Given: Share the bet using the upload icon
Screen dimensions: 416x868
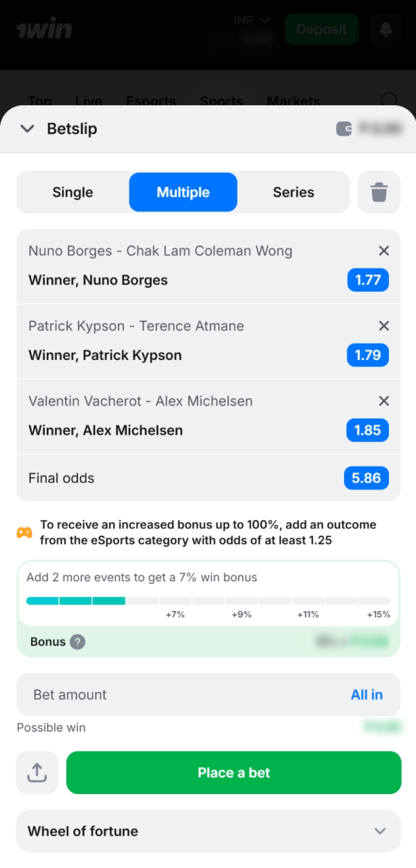Looking at the screenshot, I should [x=37, y=772].
